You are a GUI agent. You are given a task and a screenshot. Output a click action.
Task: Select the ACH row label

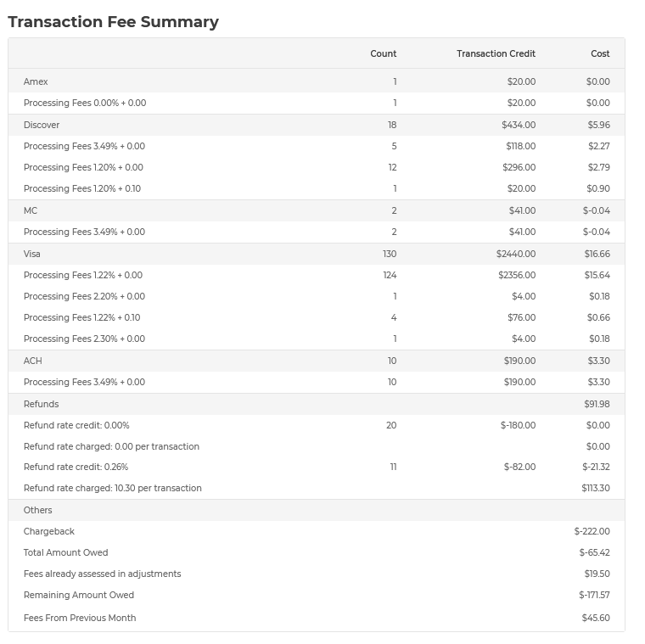(32, 361)
